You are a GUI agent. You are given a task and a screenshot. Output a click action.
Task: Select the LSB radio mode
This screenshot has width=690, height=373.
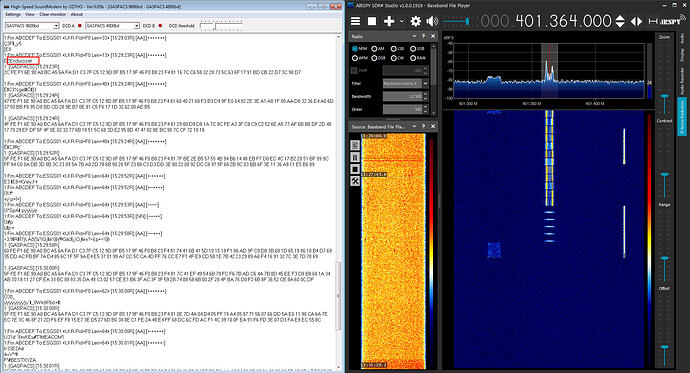point(397,49)
